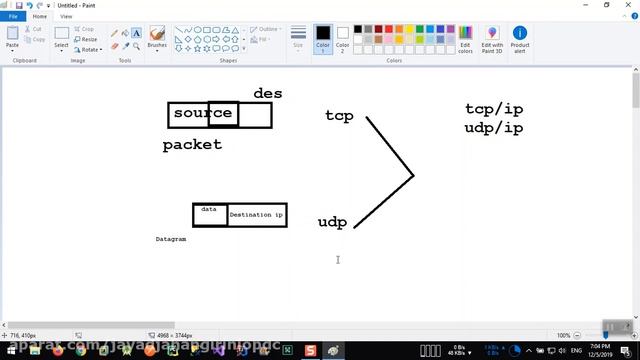Choose the Line shape
The height and width of the screenshot is (360, 640).
[178, 30]
